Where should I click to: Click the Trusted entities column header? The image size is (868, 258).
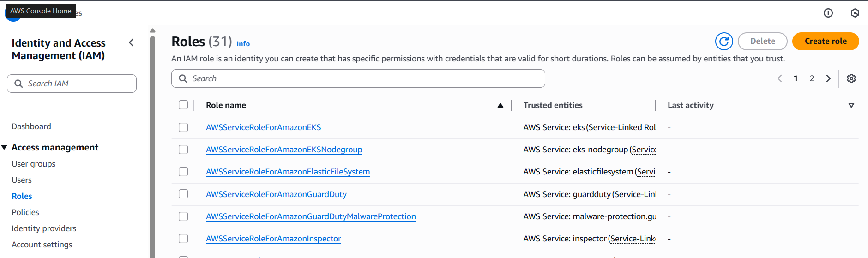pyautogui.click(x=553, y=105)
